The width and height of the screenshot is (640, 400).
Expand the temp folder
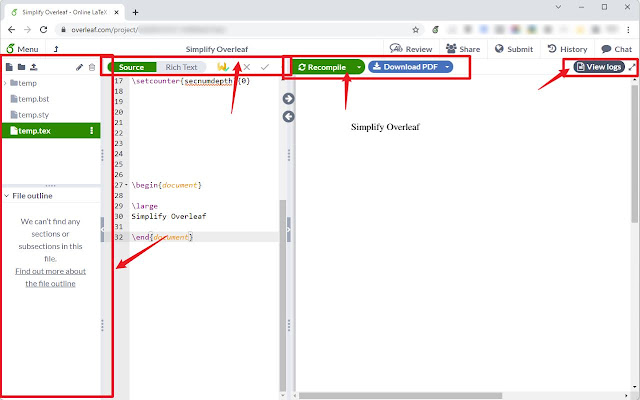click(x=5, y=83)
